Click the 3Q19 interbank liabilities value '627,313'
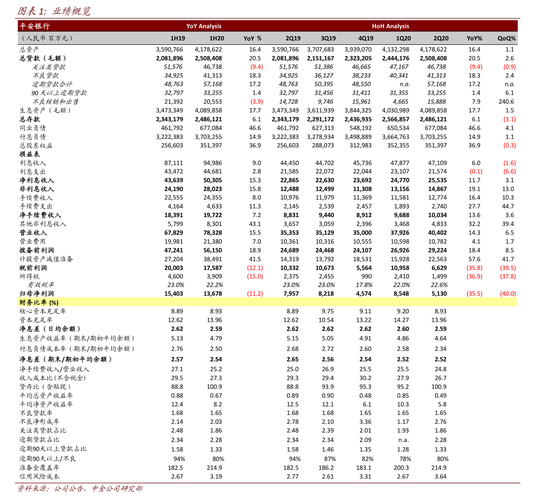 (x=323, y=128)
